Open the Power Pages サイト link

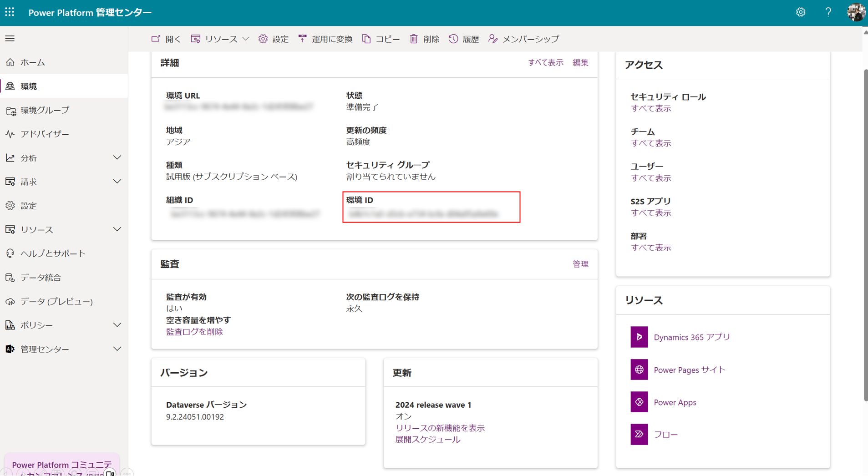tap(690, 370)
